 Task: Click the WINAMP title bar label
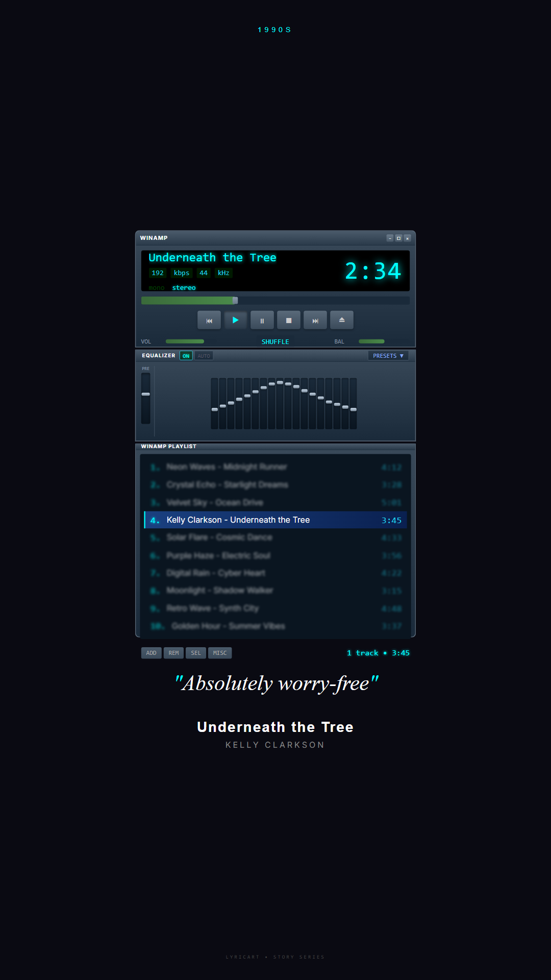[x=154, y=238]
